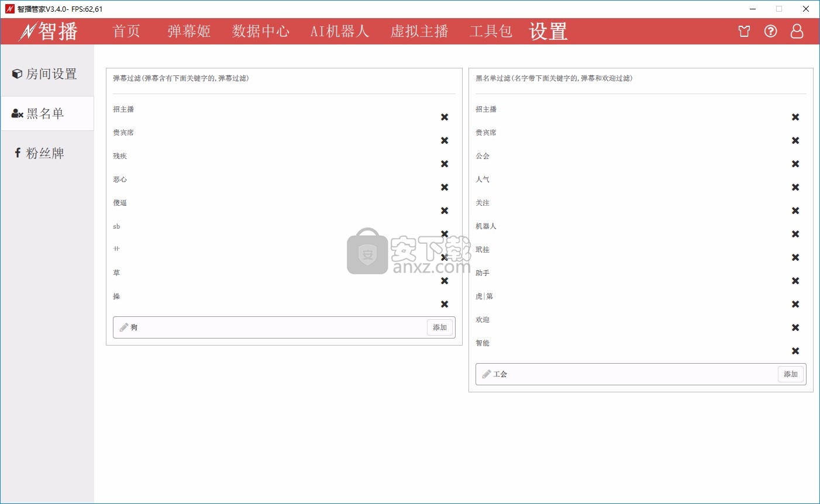Go to the 首页 tab
Image resolution: width=820 pixels, height=504 pixels.
126,31
